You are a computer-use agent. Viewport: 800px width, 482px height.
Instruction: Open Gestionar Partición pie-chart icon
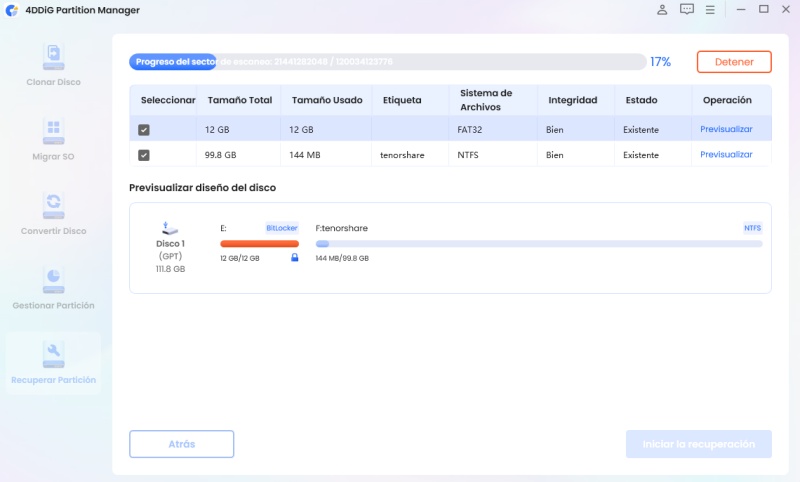53,279
